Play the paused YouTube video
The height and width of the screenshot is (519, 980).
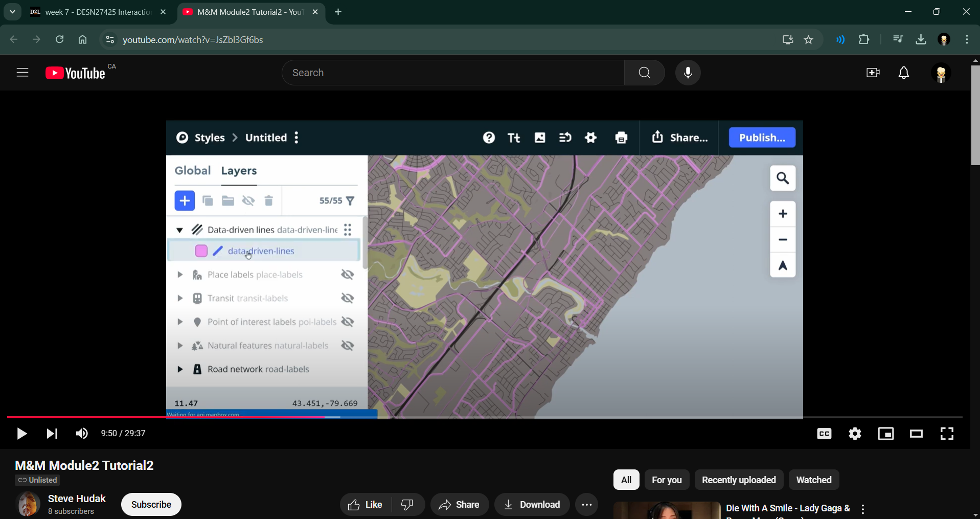(21, 434)
